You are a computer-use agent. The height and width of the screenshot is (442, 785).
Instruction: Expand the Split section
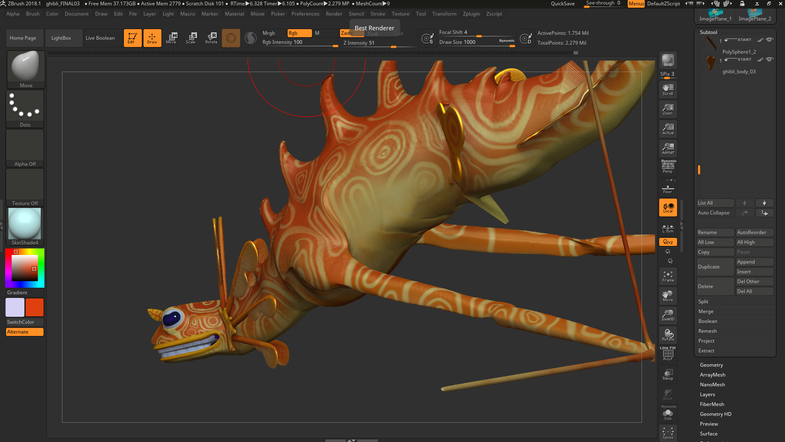[x=703, y=301]
